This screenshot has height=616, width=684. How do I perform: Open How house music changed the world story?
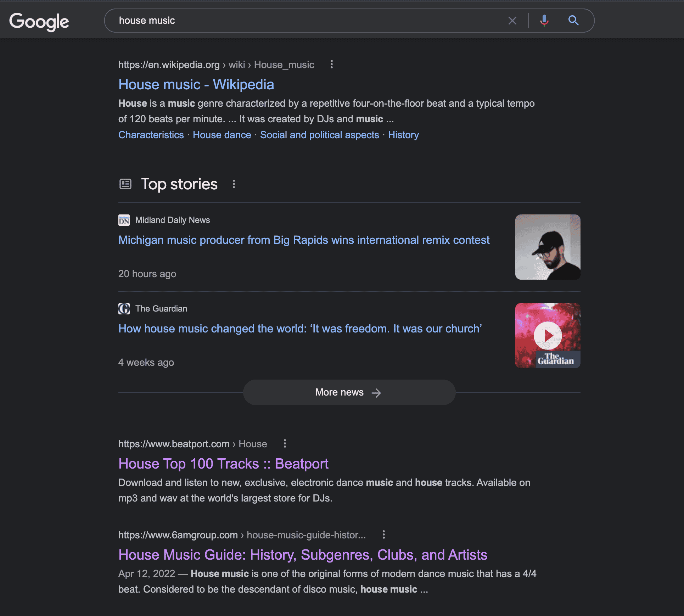click(300, 329)
